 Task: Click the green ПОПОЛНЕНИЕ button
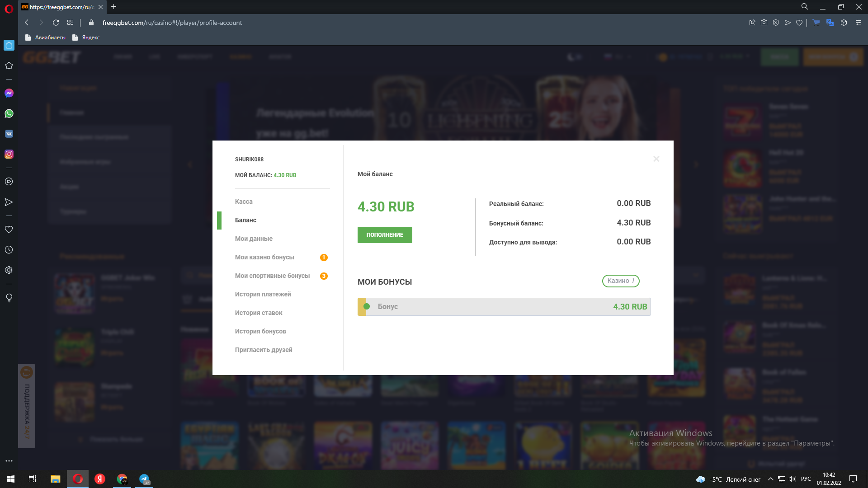click(385, 235)
